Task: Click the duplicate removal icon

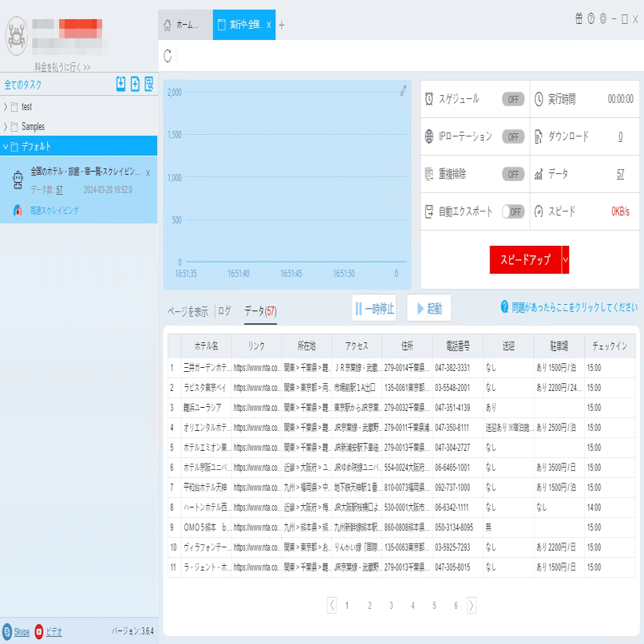Action: (429, 174)
